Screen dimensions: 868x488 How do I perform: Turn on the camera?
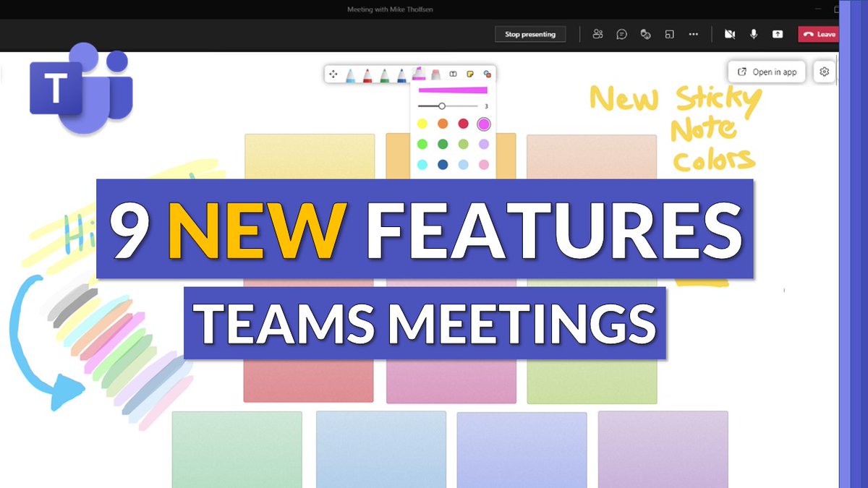730,34
